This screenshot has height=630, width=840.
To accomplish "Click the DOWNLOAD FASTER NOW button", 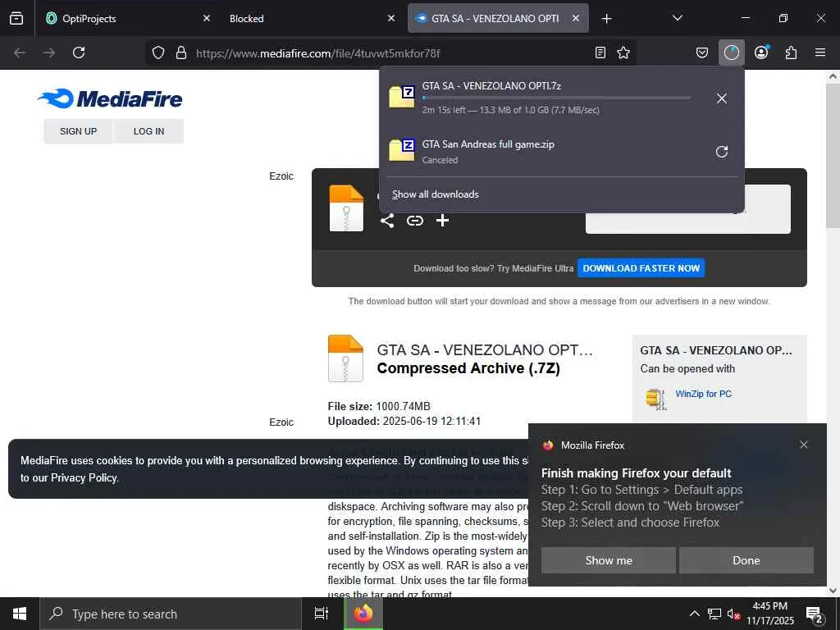I will [x=641, y=268].
